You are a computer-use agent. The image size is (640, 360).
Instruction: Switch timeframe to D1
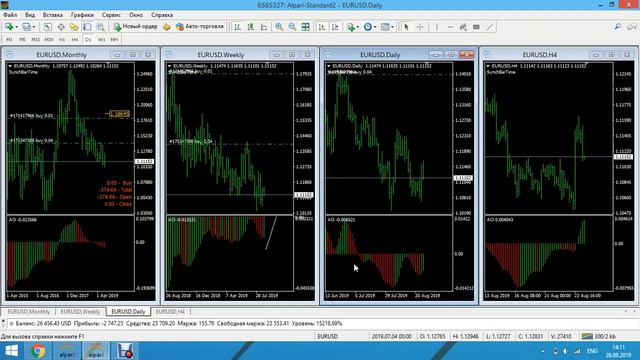(x=88, y=40)
